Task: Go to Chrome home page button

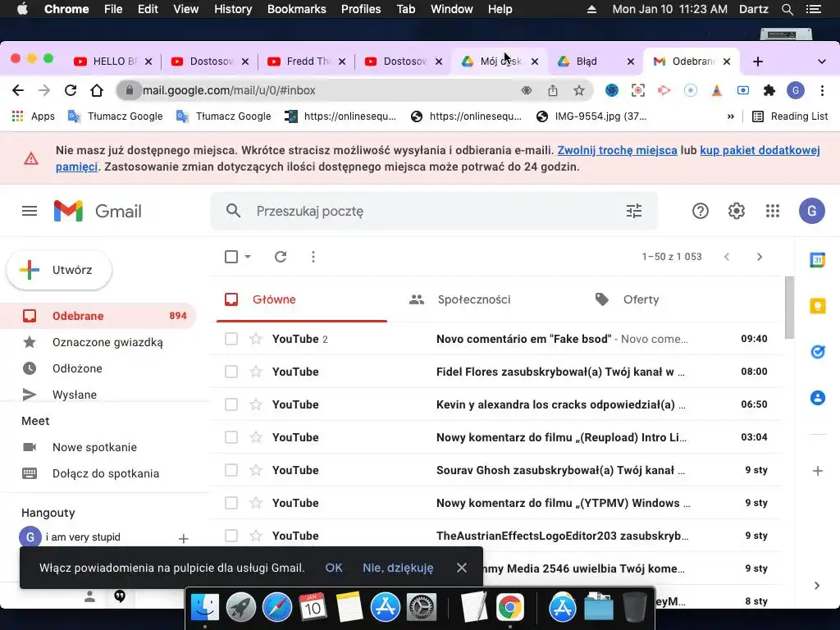Action: coord(97,90)
